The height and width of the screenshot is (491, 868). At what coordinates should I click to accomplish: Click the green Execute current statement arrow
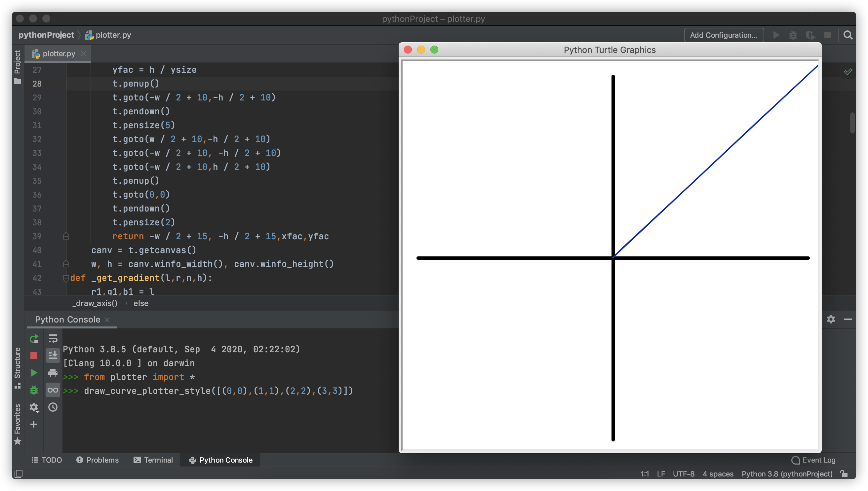tap(34, 373)
